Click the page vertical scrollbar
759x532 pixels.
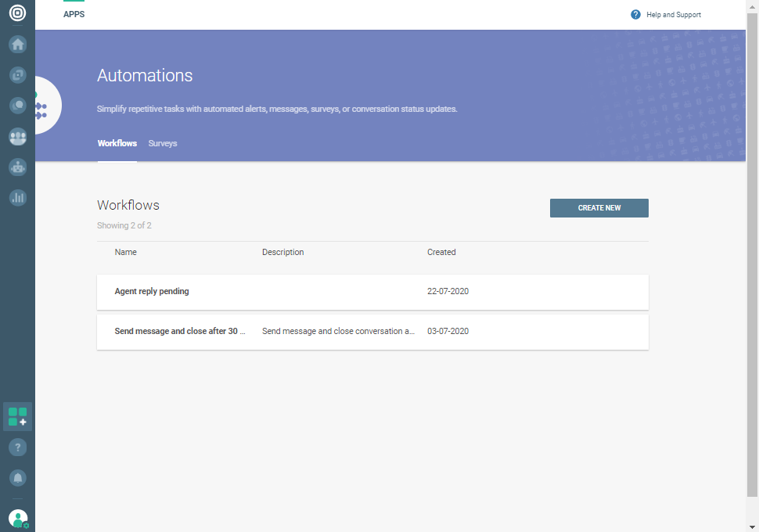pos(752,258)
